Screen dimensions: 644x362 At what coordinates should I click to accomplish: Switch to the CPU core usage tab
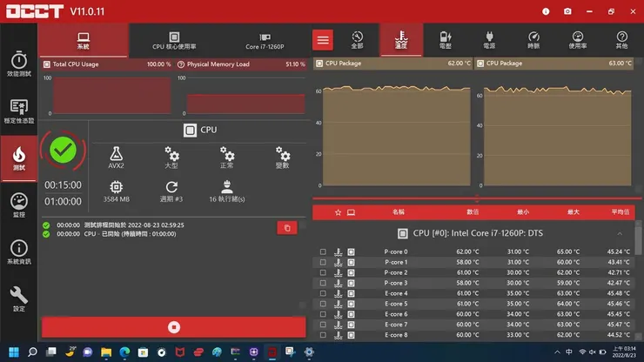174,41
